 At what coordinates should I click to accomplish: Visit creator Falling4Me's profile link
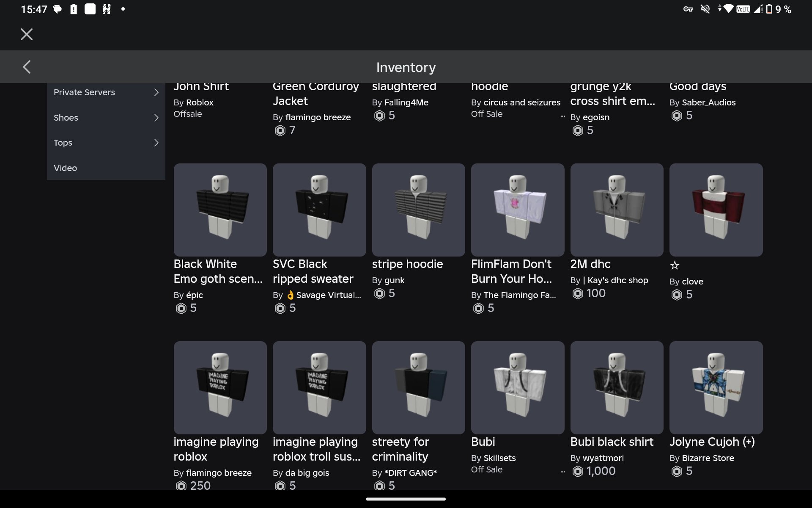pos(406,102)
